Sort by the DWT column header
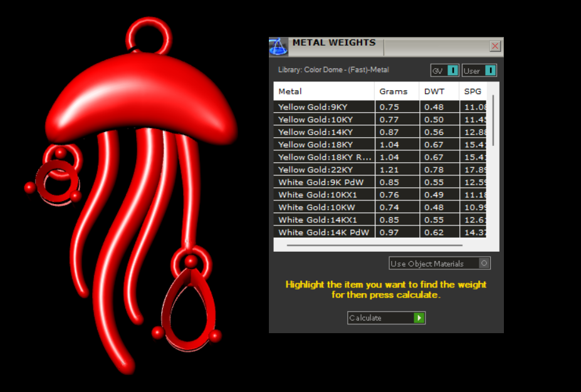581x392 pixels. point(439,91)
